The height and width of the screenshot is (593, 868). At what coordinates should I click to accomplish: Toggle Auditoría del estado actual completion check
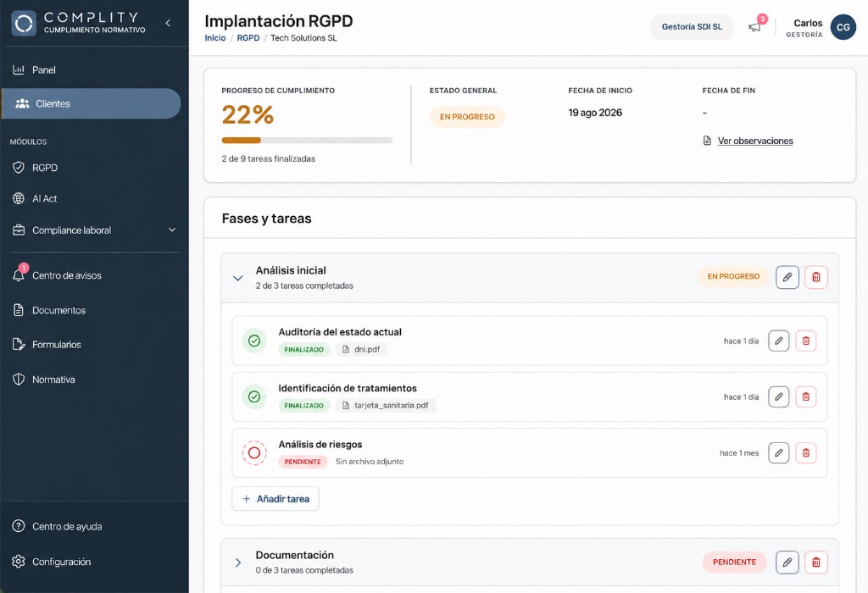(x=254, y=341)
